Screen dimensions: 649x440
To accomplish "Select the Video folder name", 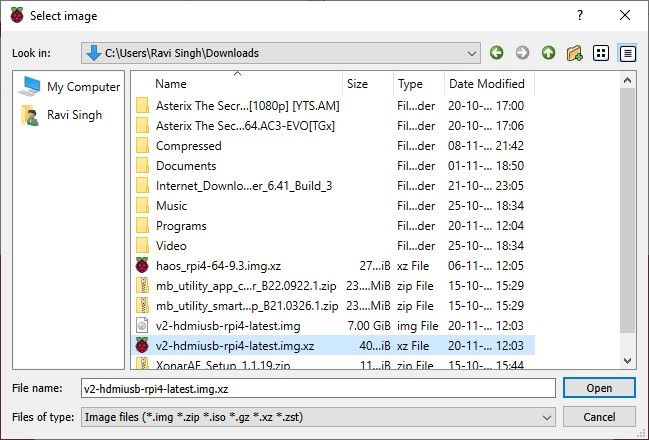I will [171, 246].
